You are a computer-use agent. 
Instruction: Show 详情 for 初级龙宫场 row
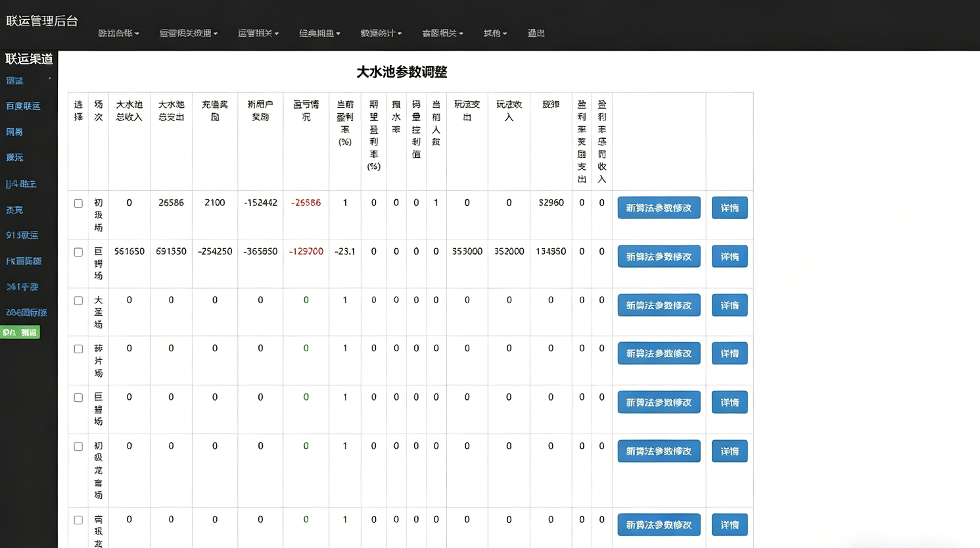pyautogui.click(x=729, y=451)
